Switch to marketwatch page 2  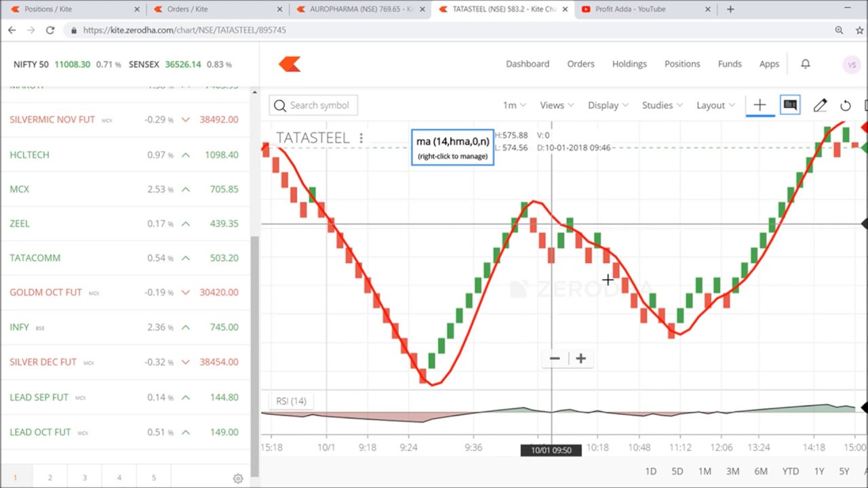pyautogui.click(x=50, y=477)
